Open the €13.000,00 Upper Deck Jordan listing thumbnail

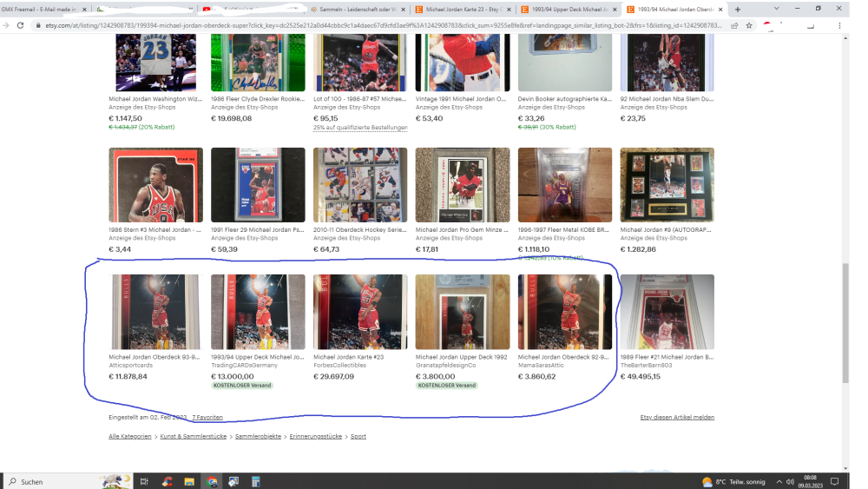pos(258,312)
